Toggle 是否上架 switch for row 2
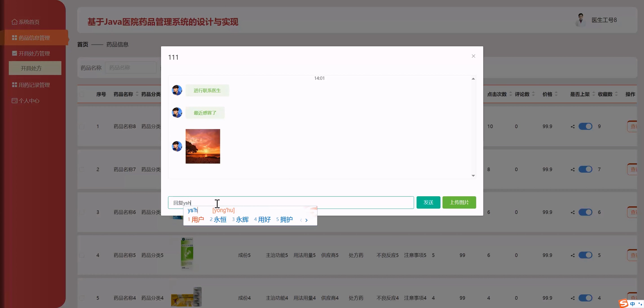This screenshot has height=308, width=644. (x=585, y=169)
